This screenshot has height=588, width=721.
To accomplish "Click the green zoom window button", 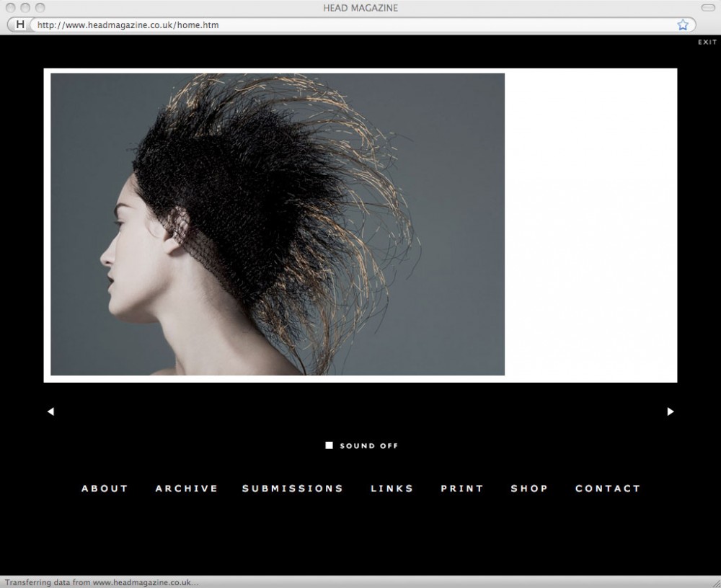I will [x=40, y=7].
